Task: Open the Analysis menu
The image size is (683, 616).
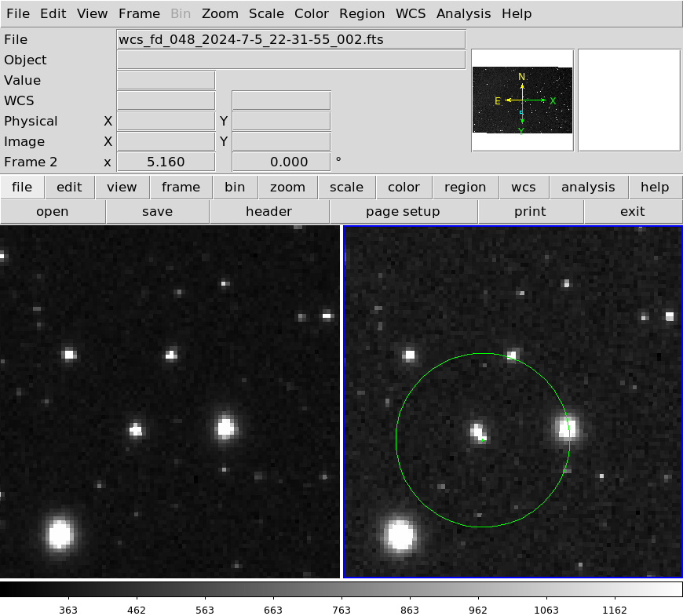Action: [463, 13]
